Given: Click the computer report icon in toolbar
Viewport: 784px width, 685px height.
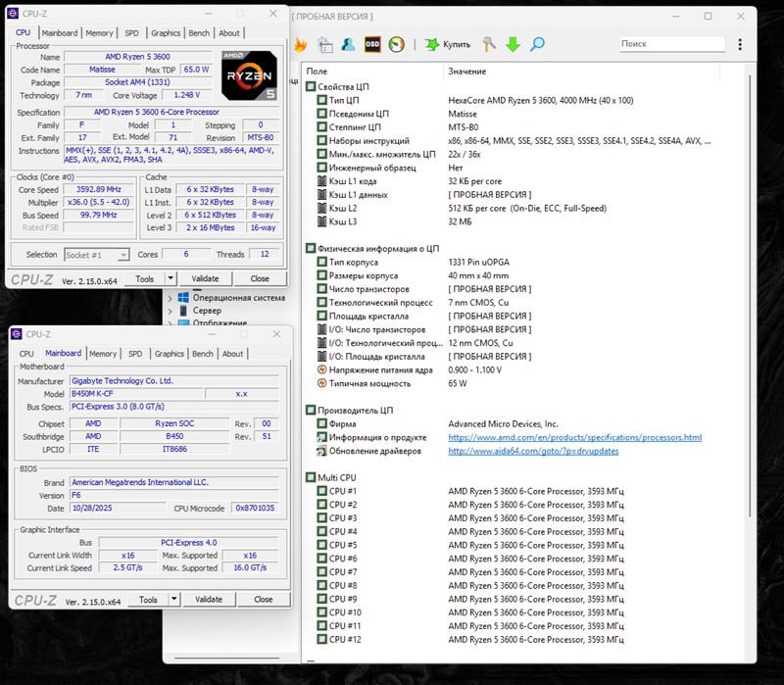Looking at the screenshot, I should pyautogui.click(x=324, y=44).
